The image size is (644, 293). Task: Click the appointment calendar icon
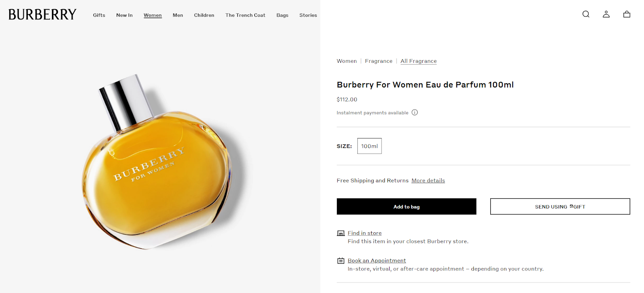[341, 261]
